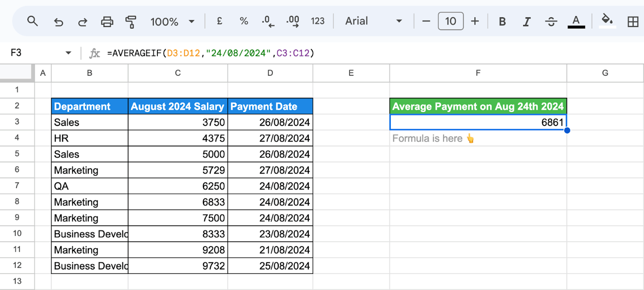Decrease font size with minus button
The height and width of the screenshot is (290, 644).
coord(426,21)
